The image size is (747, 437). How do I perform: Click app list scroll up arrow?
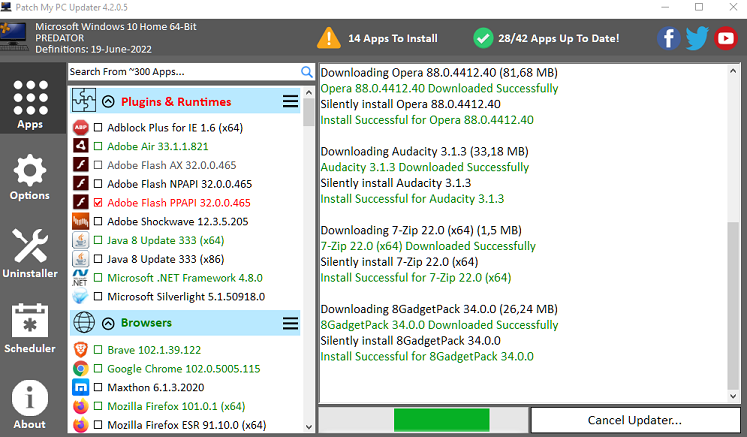[x=309, y=92]
